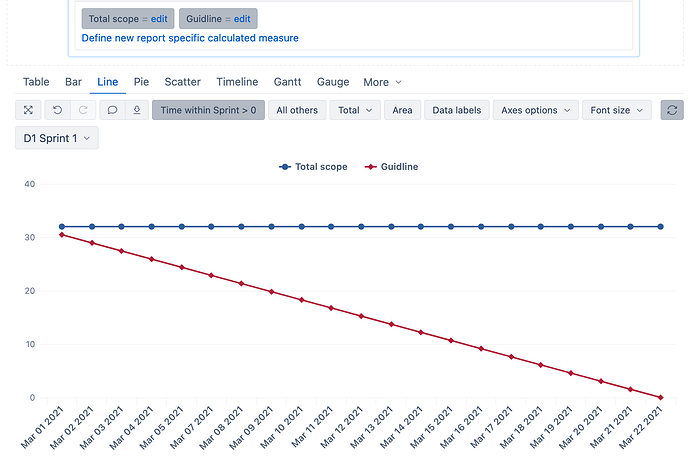Click the export download icon
Screen dimensions: 690x465
click(137, 110)
